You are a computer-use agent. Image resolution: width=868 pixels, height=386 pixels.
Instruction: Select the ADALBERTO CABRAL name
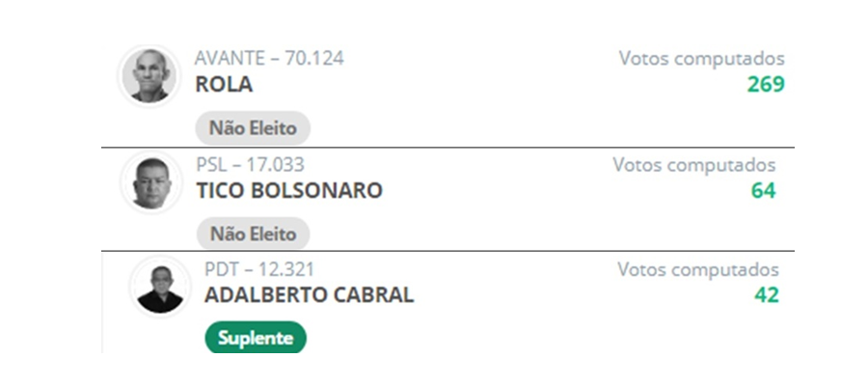click(x=309, y=295)
